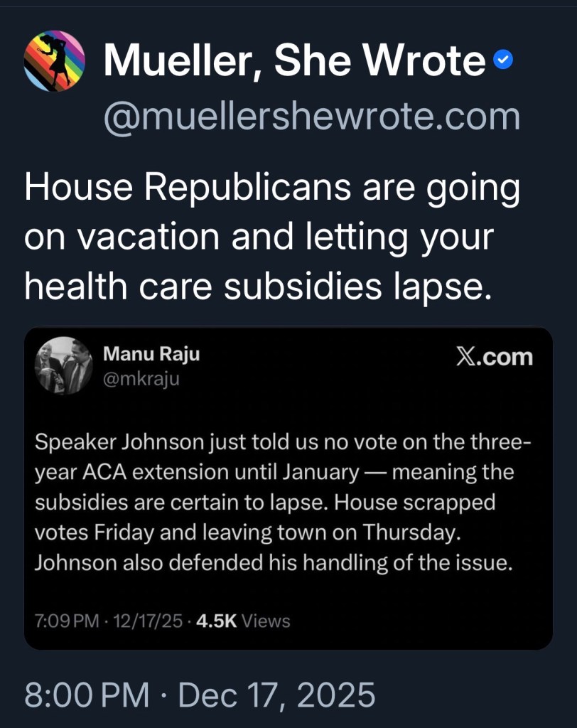The width and height of the screenshot is (577, 728).
Task: Click the Manu Raju display name
Action: click(x=151, y=354)
